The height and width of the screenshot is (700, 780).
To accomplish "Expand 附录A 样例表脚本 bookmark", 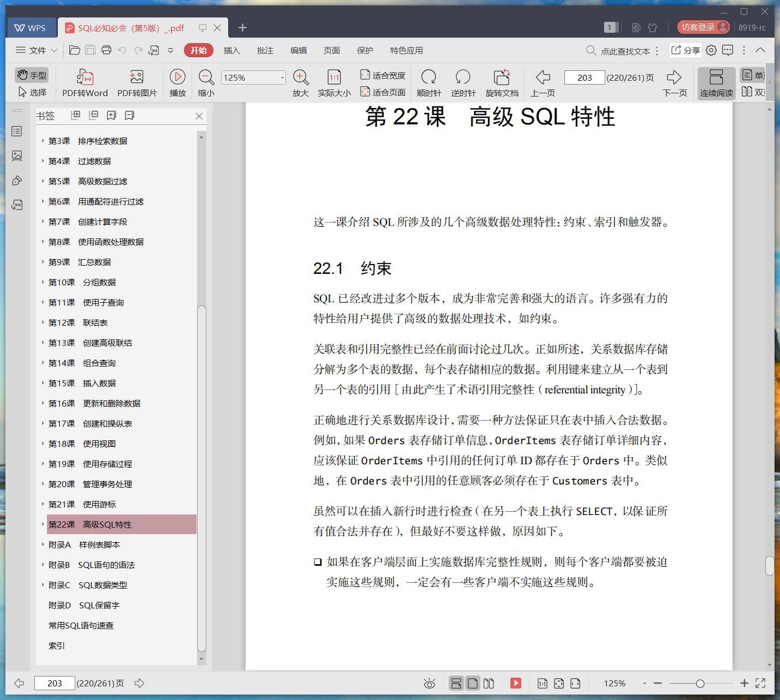I will pyautogui.click(x=43, y=544).
